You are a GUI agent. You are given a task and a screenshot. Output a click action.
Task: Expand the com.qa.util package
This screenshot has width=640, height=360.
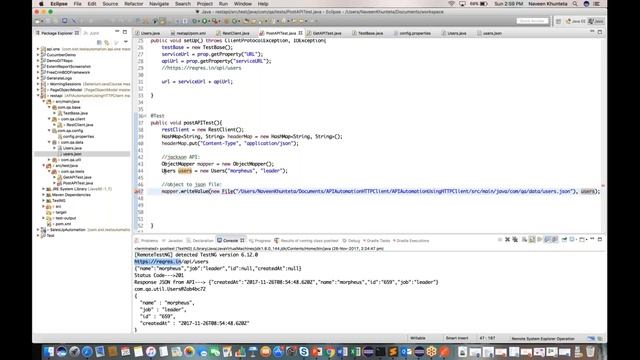point(49,160)
